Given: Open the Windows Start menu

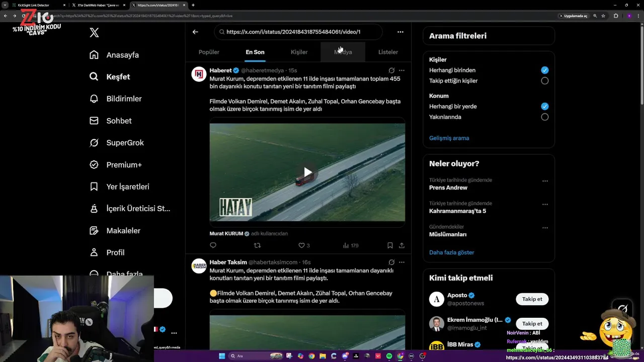Looking at the screenshot, I should point(222,356).
